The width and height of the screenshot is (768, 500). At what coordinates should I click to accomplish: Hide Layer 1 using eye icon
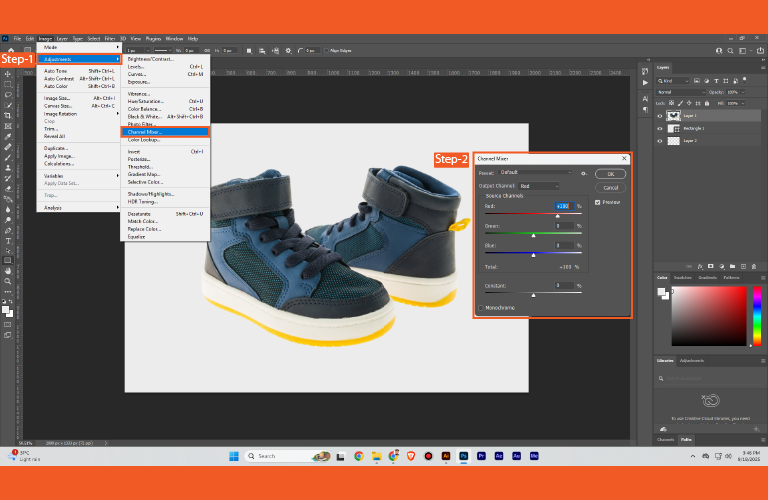click(x=659, y=115)
